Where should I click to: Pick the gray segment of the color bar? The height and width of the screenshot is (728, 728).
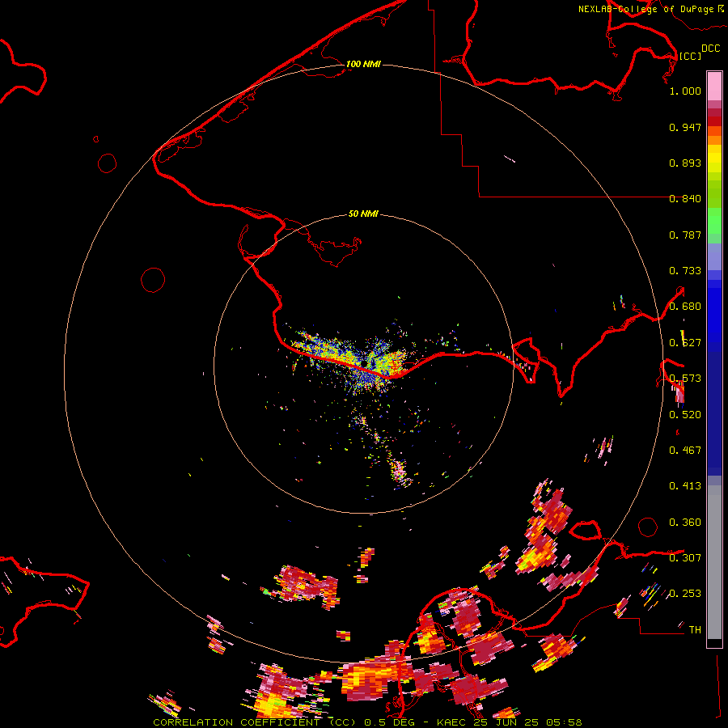(x=714, y=562)
